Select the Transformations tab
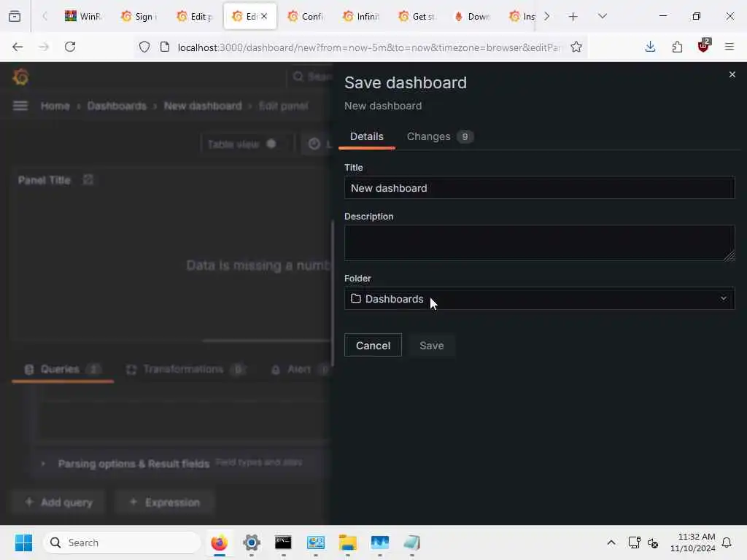 (186, 369)
